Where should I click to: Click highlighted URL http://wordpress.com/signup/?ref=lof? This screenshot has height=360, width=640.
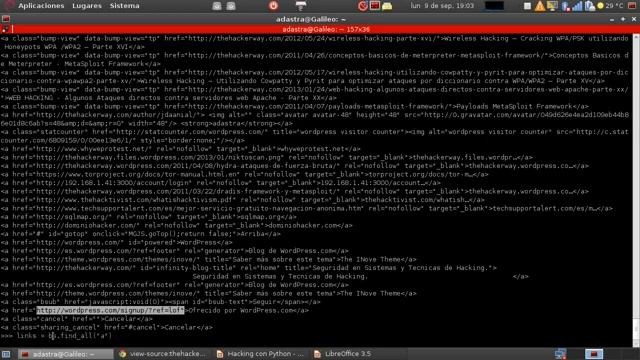(110, 310)
